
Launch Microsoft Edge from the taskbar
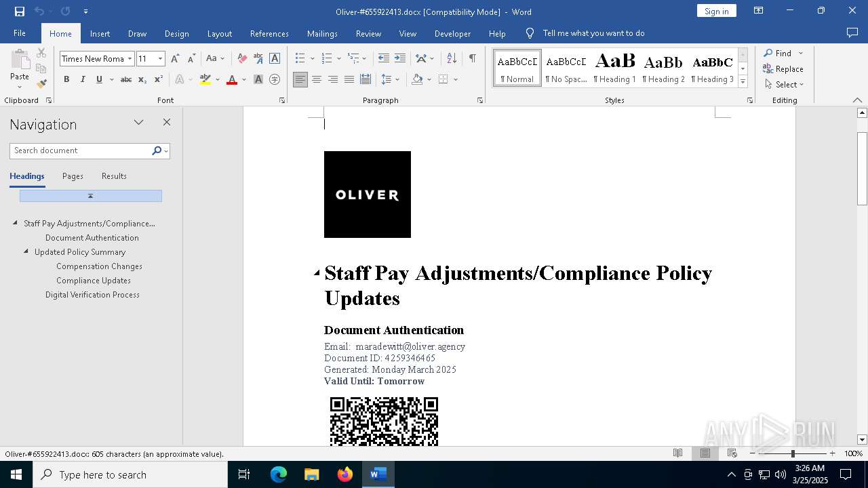[279, 474]
